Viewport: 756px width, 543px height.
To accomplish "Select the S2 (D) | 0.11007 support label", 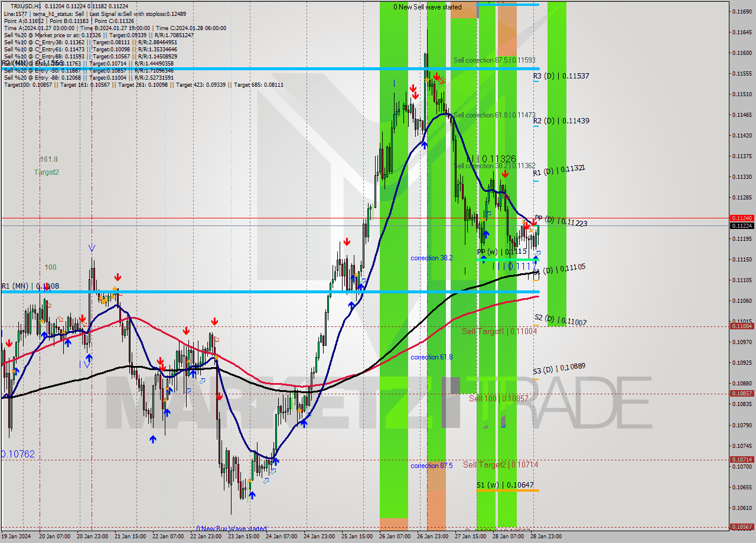I will point(560,319).
